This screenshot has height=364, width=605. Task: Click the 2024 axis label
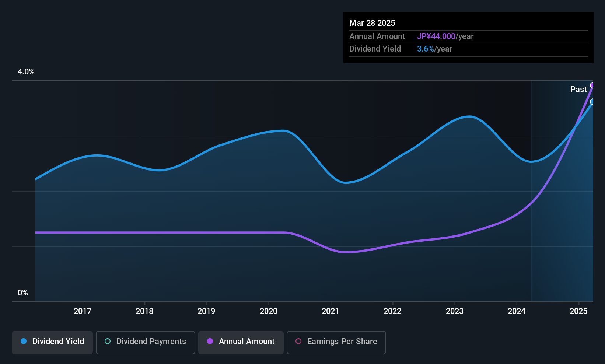pyautogui.click(x=517, y=311)
